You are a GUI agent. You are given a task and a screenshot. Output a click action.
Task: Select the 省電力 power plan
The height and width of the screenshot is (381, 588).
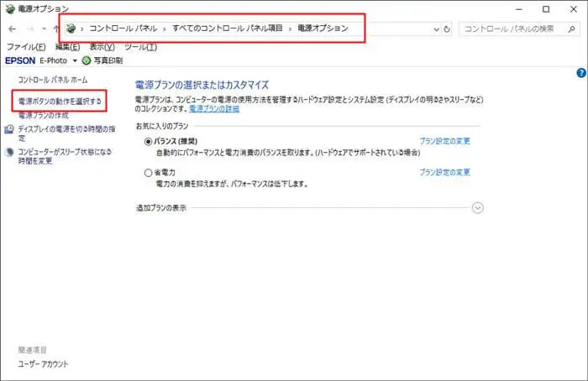pos(149,172)
